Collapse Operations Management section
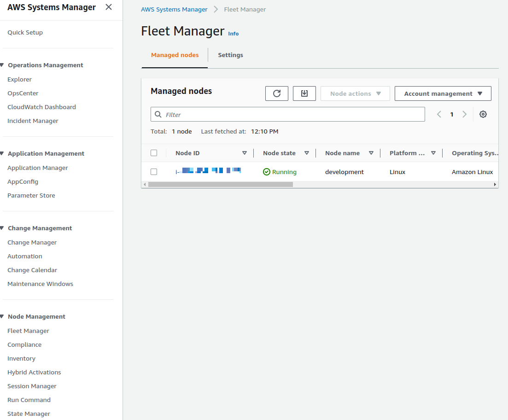508x420 pixels. [x=2, y=65]
